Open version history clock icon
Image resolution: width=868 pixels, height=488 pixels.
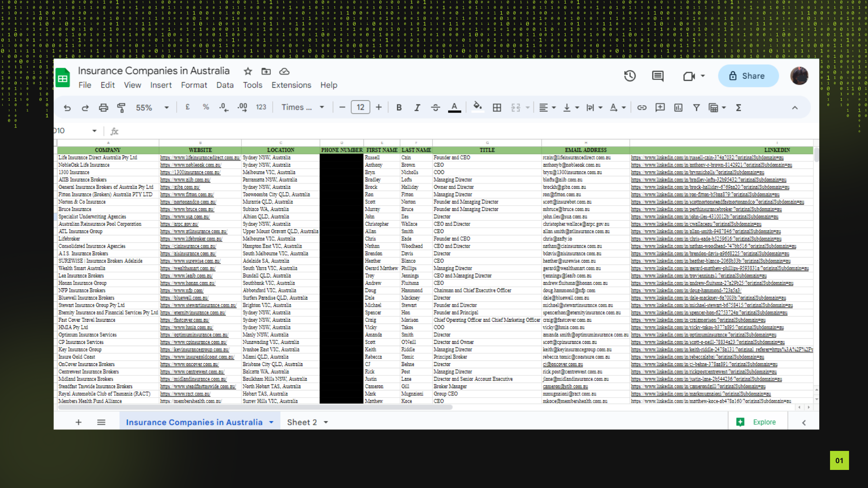pyautogui.click(x=630, y=76)
